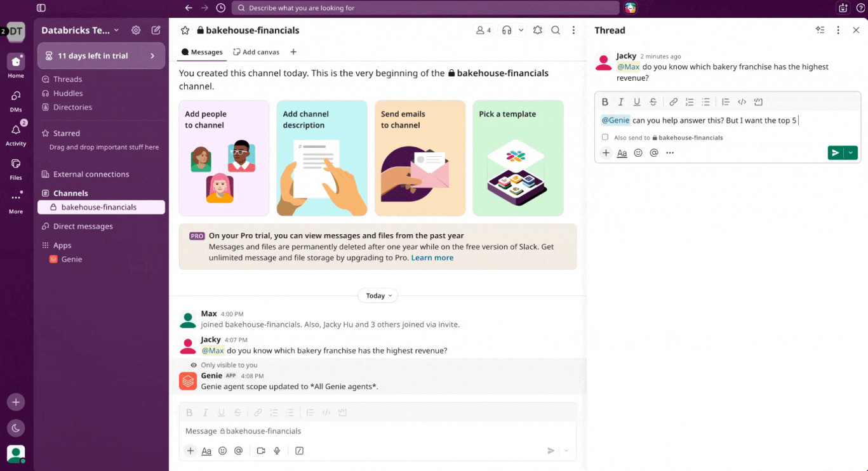Add a new tab with plus
Screen dimensions: 868x471
(293, 52)
